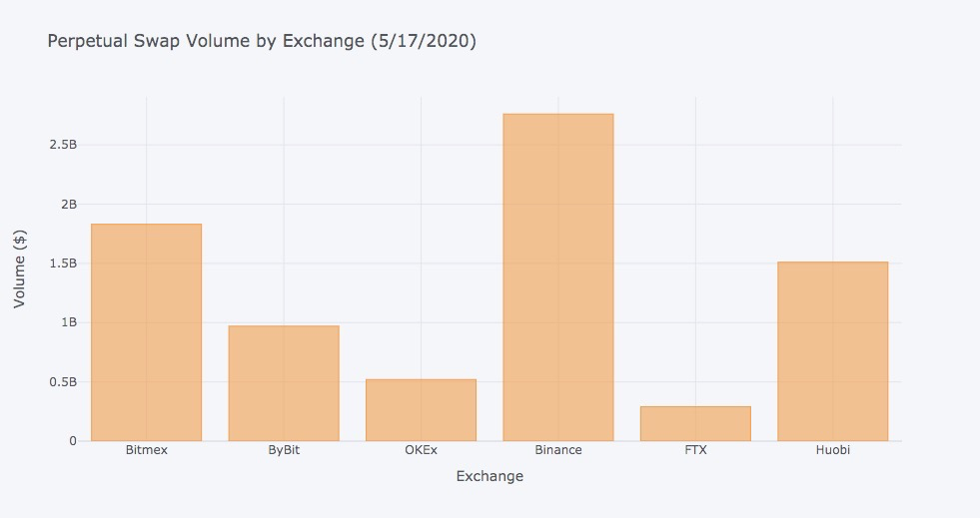Click the Bitmex x-axis label
980x518 pixels.
(147, 450)
